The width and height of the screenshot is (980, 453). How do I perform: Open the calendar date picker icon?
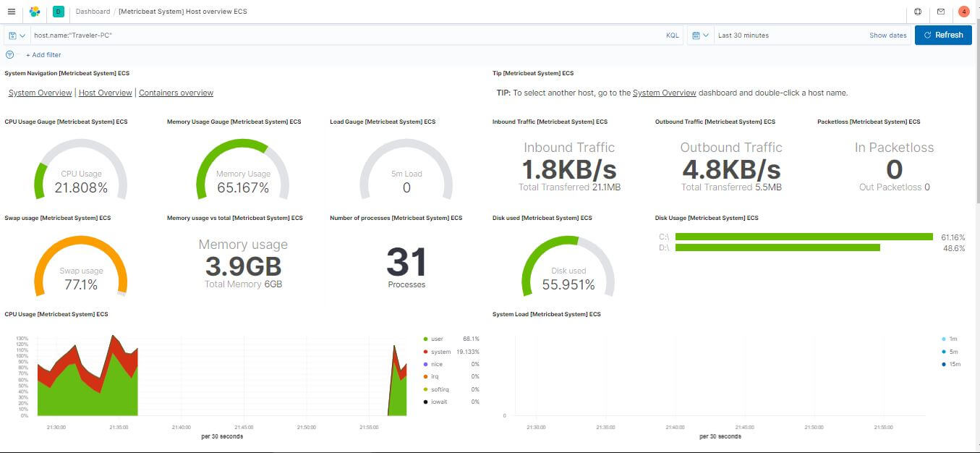[x=695, y=35]
